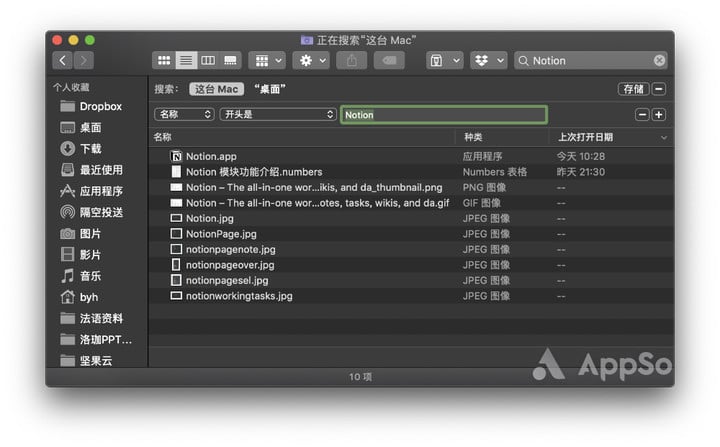Switch to list view
This screenshot has height=447, width=720.
tap(186, 60)
